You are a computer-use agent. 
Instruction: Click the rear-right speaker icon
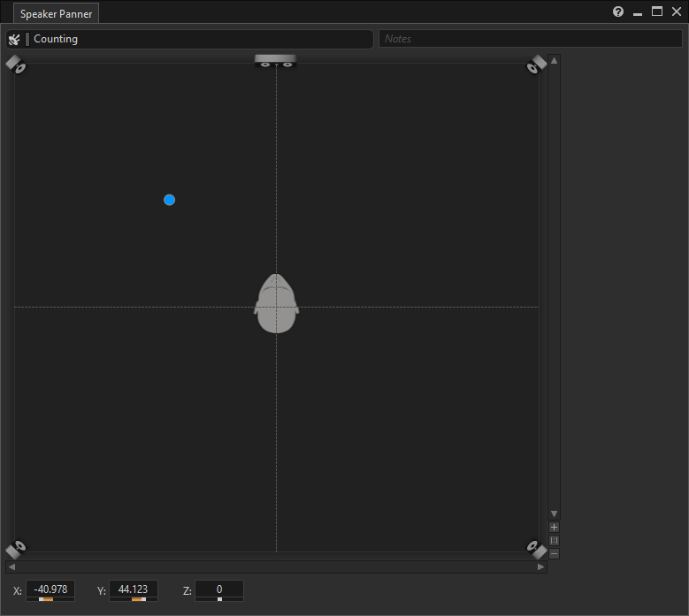point(537,549)
